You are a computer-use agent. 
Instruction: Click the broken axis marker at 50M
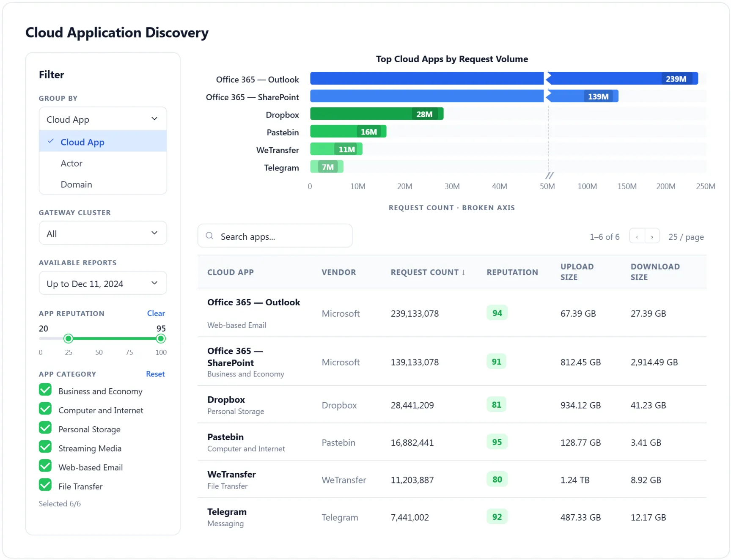[550, 176]
